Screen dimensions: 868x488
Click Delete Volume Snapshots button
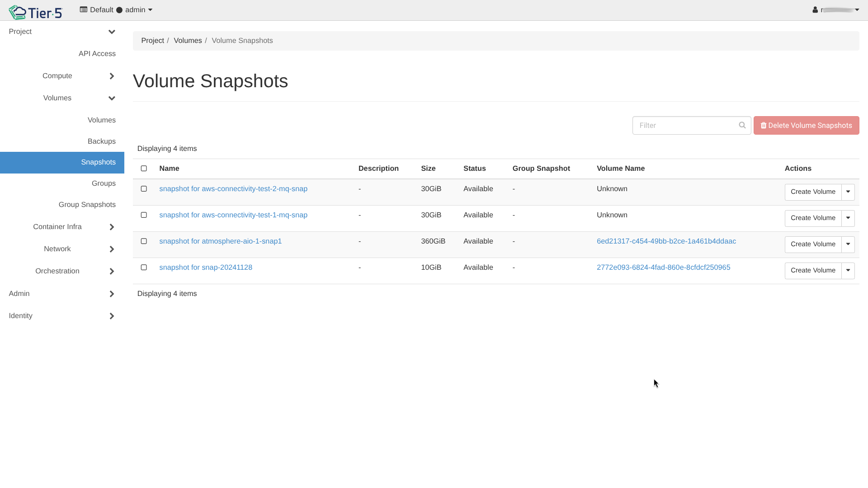click(806, 126)
